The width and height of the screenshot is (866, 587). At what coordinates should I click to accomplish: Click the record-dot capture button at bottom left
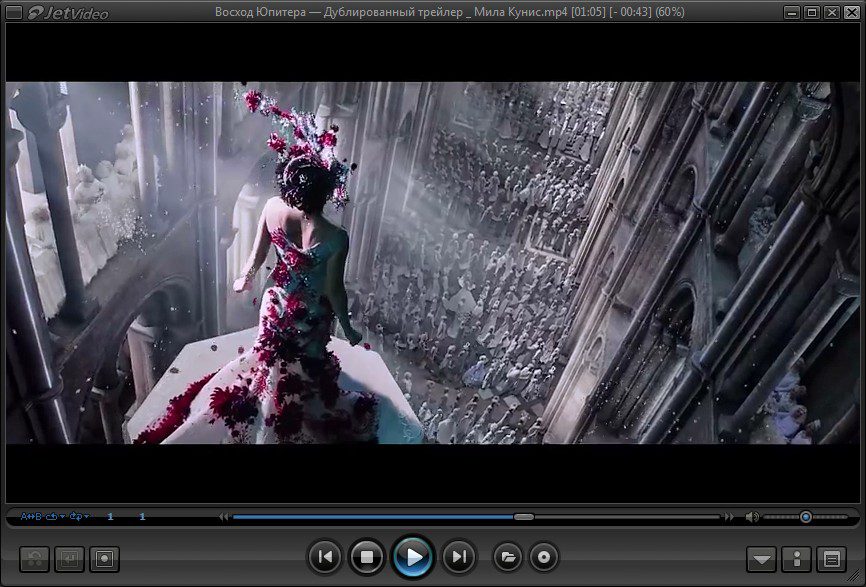tap(104, 559)
